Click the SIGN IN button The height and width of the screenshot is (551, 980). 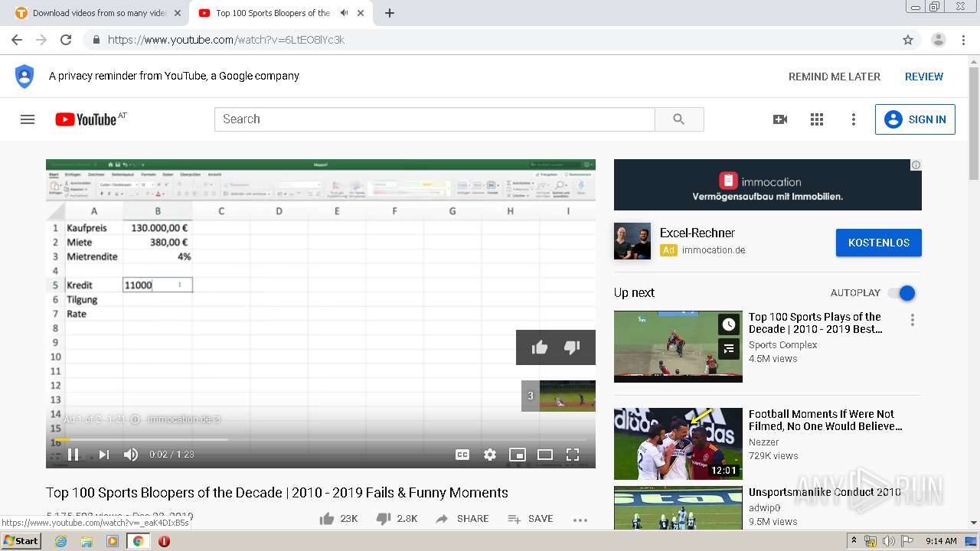[915, 119]
